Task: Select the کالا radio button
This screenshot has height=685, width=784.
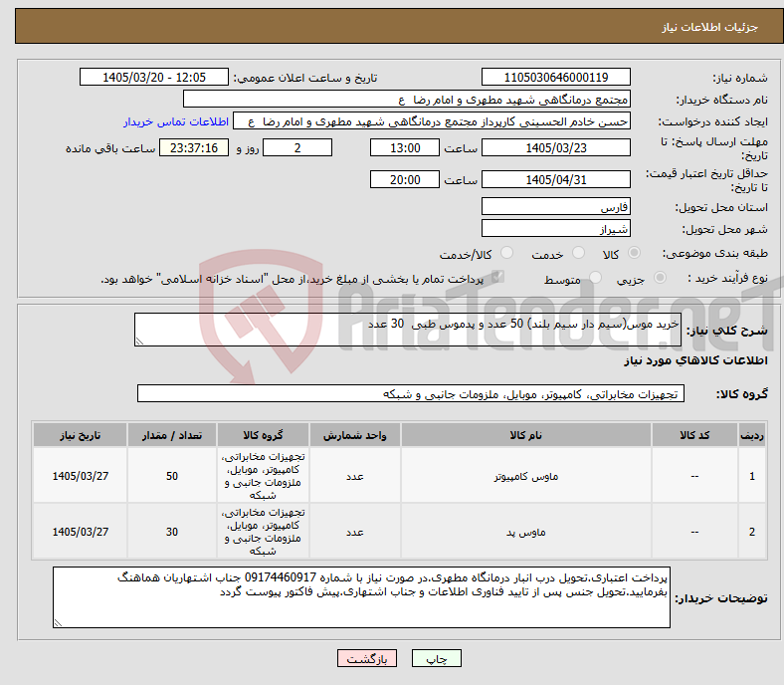Action: (634, 253)
